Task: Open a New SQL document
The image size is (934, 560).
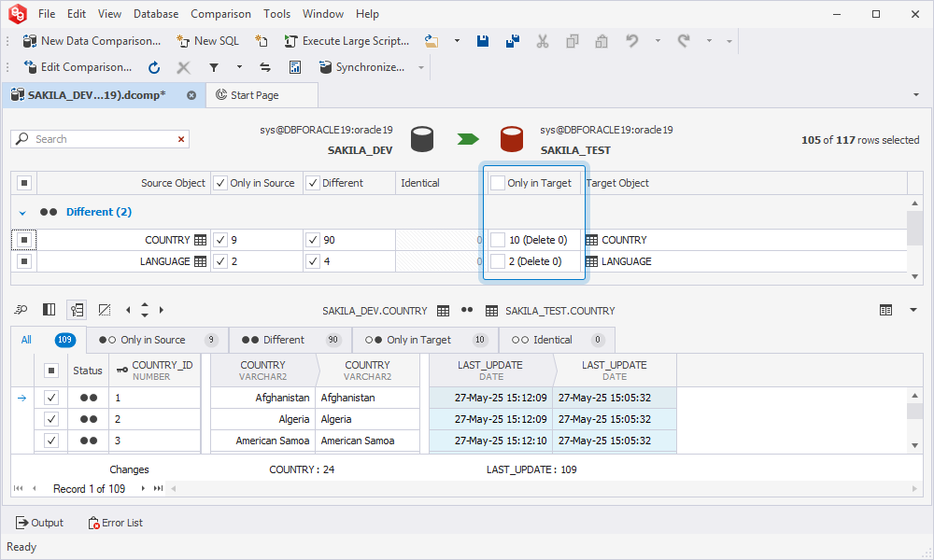Action: [208, 41]
